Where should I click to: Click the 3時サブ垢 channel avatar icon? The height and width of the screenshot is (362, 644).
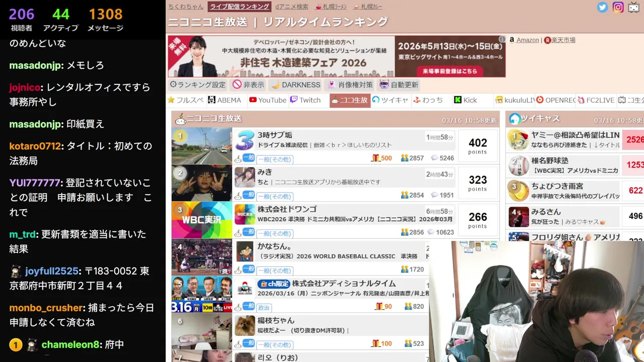coord(245,140)
